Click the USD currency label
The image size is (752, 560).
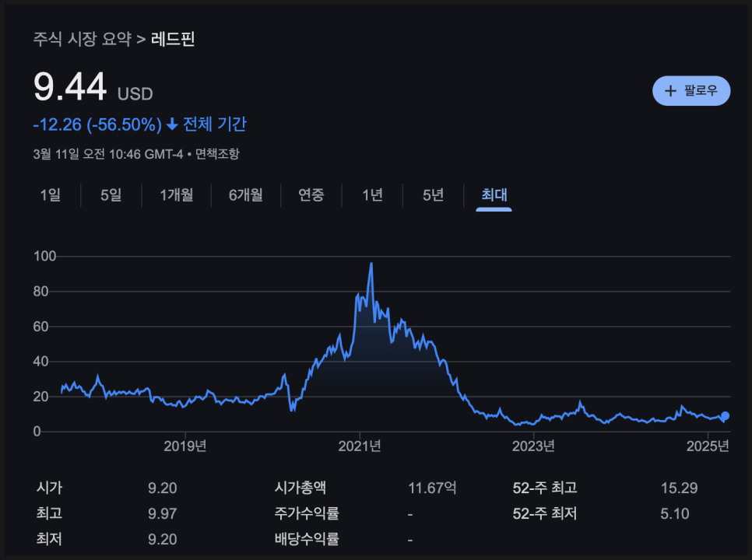(x=135, y=94)
